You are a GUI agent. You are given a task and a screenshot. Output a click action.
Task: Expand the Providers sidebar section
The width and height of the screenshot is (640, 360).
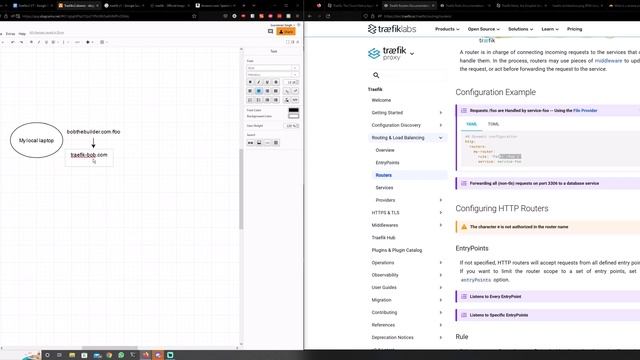click(441, 200)
